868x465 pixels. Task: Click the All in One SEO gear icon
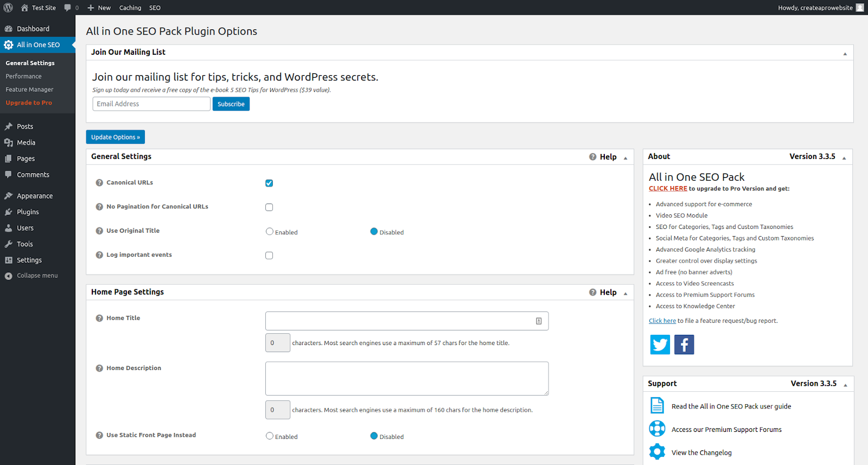[9, 45]
